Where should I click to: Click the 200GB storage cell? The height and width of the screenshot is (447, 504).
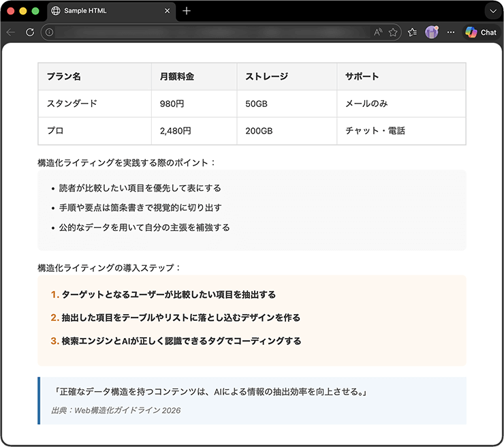click(x=287, y=131)
